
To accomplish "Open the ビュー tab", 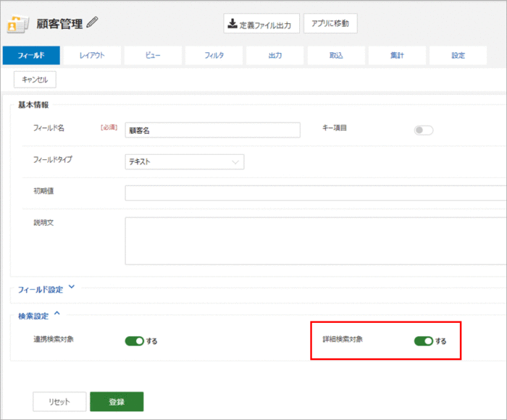I will click(x=153, y=55).
